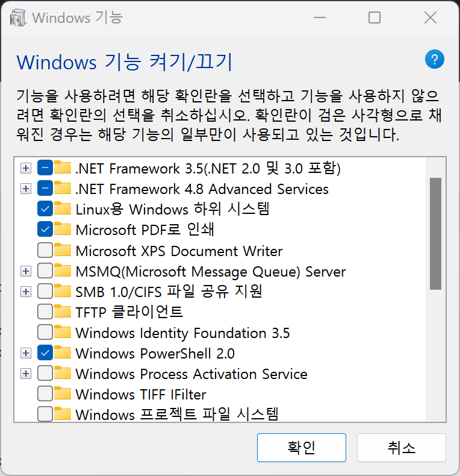Viewport: 460px width, 476px height.
Task: Select the '.NET Framework 4.8 Advanced Services' label
Action: coord(202,189)
